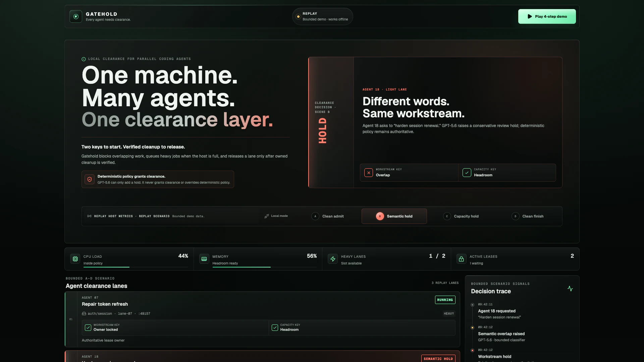Click the CPU Load progress bar

tap(136, 267)
